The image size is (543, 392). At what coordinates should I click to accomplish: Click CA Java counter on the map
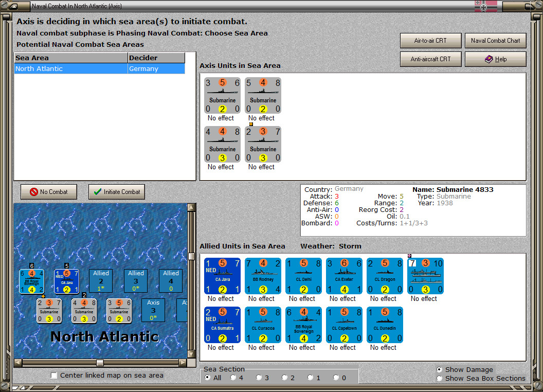point(66,281)
